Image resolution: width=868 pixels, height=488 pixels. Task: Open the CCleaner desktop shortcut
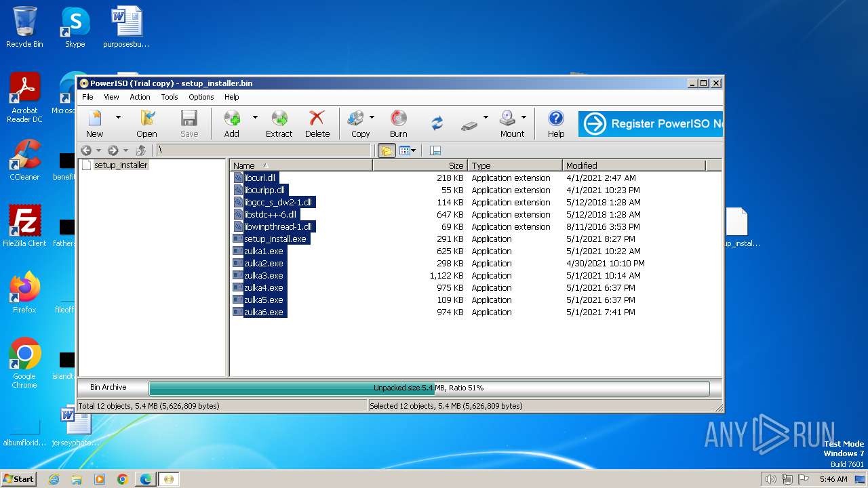coord(24,160)
